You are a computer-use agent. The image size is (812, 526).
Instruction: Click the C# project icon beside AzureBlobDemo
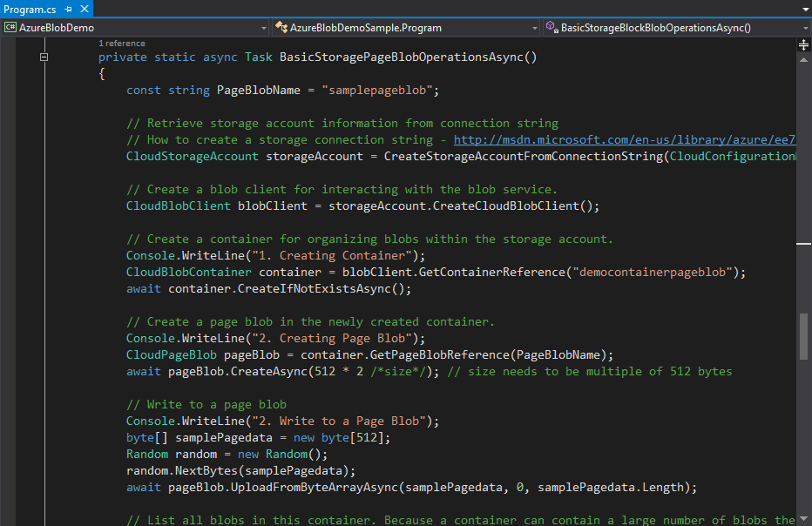point(10,28)
